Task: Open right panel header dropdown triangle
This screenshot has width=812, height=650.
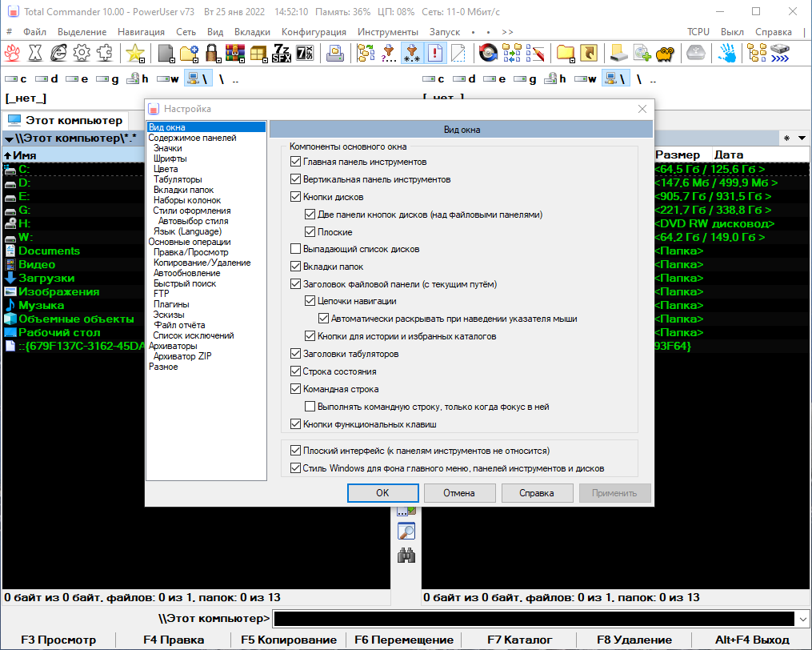Action: 802,138
